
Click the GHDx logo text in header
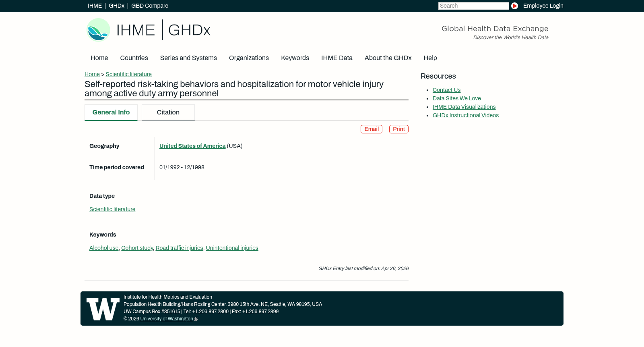pyautogui.click(x=189, y=30)
